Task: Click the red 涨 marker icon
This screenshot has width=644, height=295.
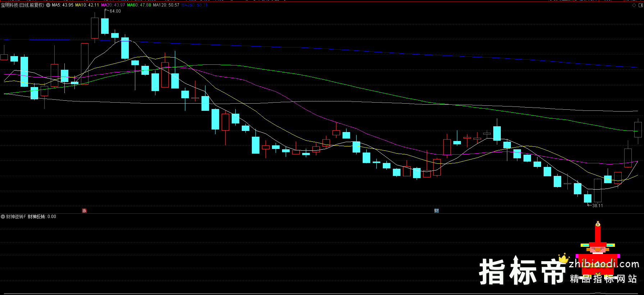Action: coord(84,211)
